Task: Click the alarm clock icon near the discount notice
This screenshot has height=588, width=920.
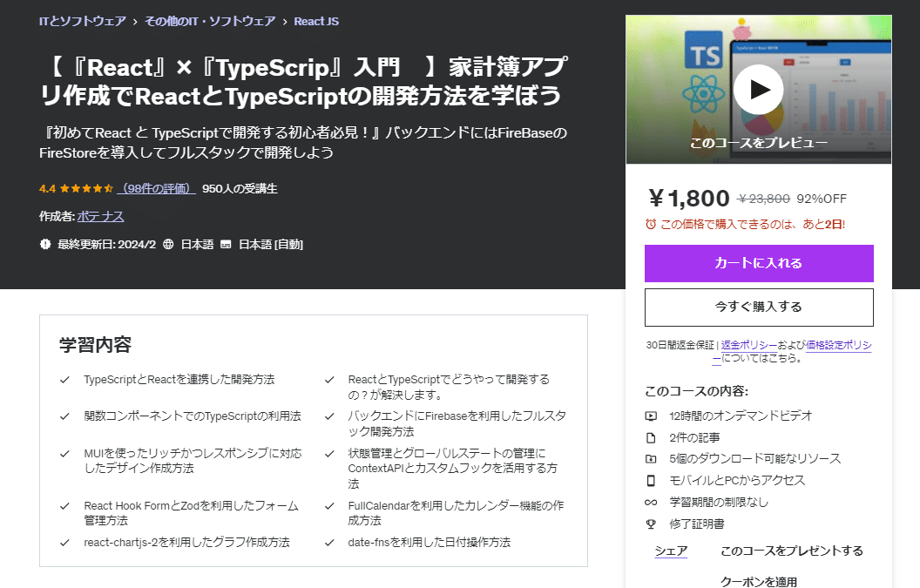Action: [649, 224]
